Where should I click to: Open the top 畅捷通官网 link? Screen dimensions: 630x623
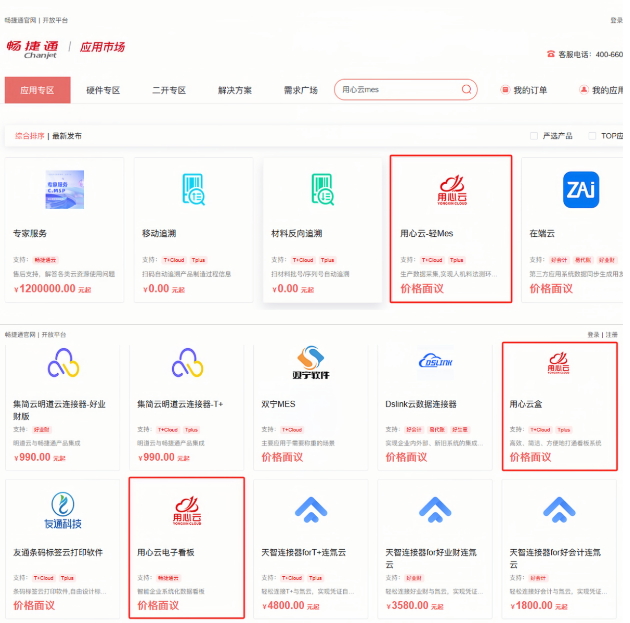(20, 20)
